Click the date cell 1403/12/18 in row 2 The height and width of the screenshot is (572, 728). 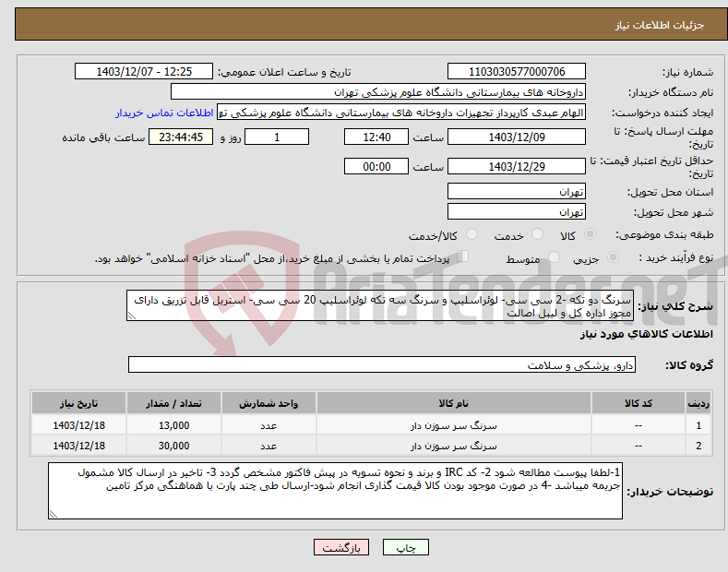[x=79, y=446]
